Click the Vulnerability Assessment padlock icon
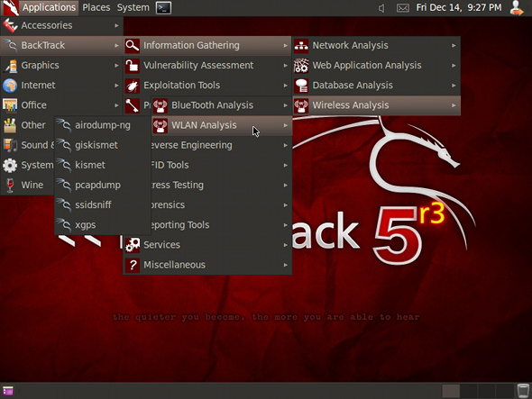532x399 pixels. (132, 66)
